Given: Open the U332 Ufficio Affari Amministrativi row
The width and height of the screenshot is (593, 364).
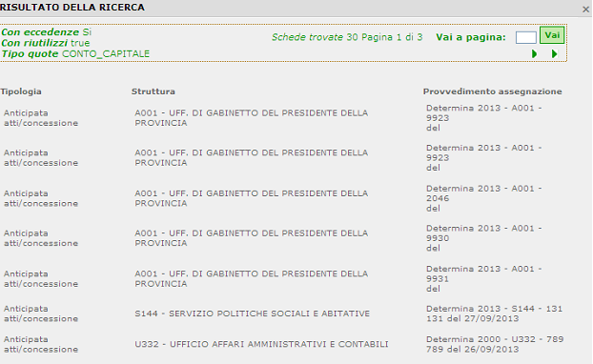Looking at the screenshot, I should click(x=261, y=344).
